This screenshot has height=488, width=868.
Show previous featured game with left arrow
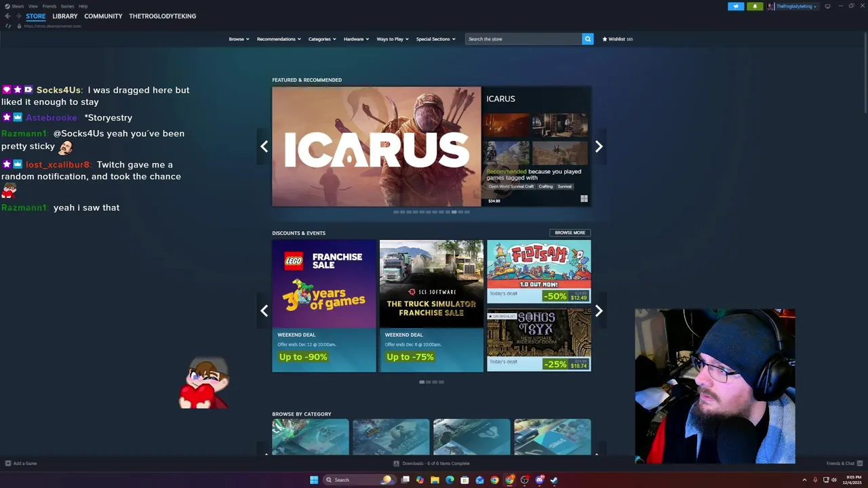[264, 146]
